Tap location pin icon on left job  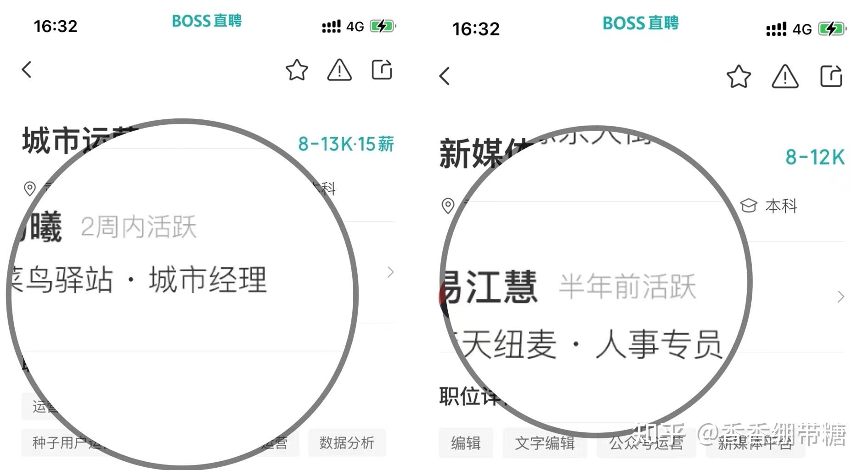pyautogui.click(x=29, y=189)
